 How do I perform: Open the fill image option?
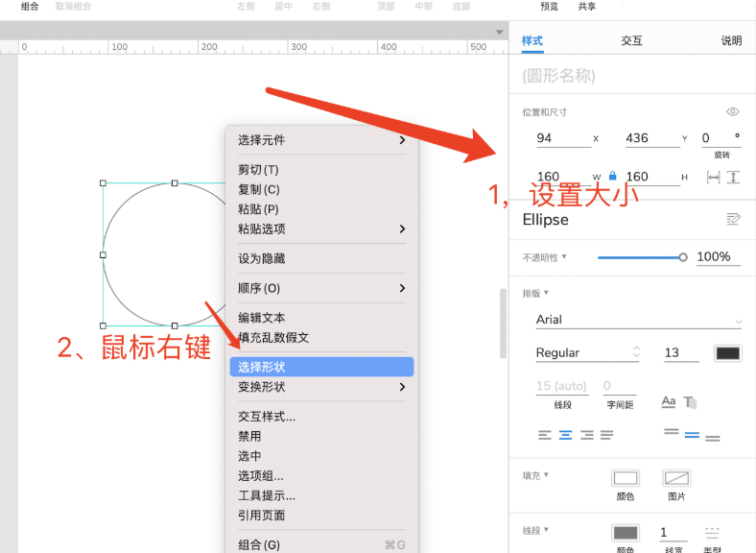[676, 478]
